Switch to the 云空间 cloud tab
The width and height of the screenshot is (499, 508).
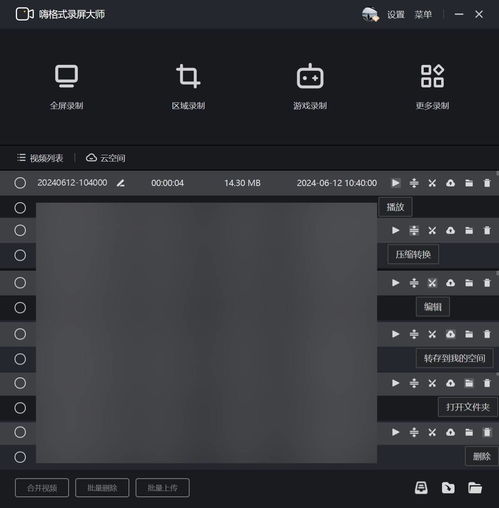pos(106,158)
